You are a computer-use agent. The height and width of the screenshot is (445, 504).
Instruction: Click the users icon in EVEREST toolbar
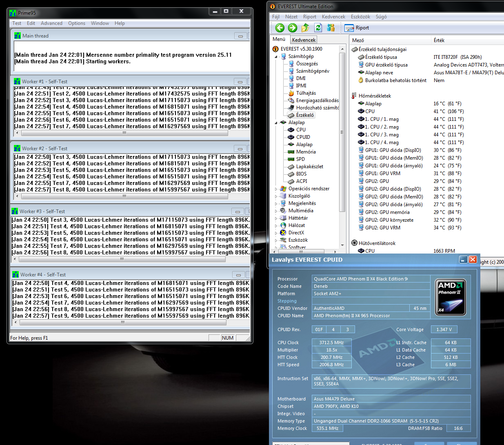click(x=331, y=28)
